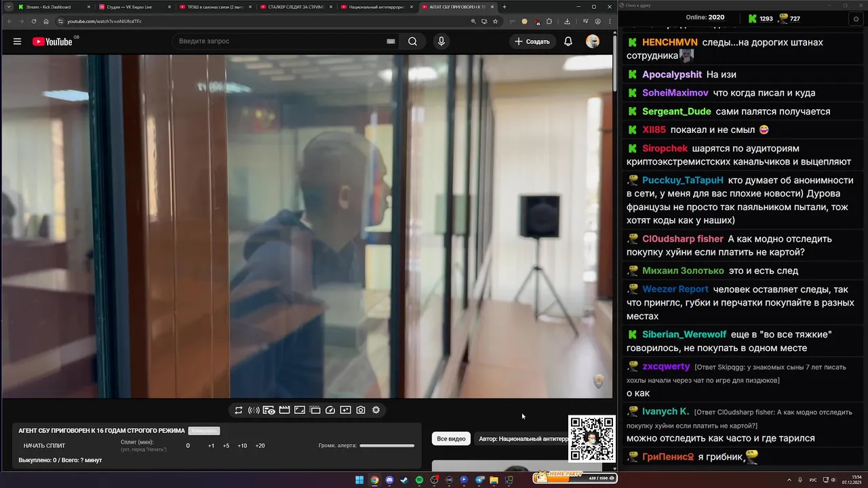Open the on-screen keyboard in search box
Image resolution: width=868 pixels, height=488 pixels.
coord(391,41)
